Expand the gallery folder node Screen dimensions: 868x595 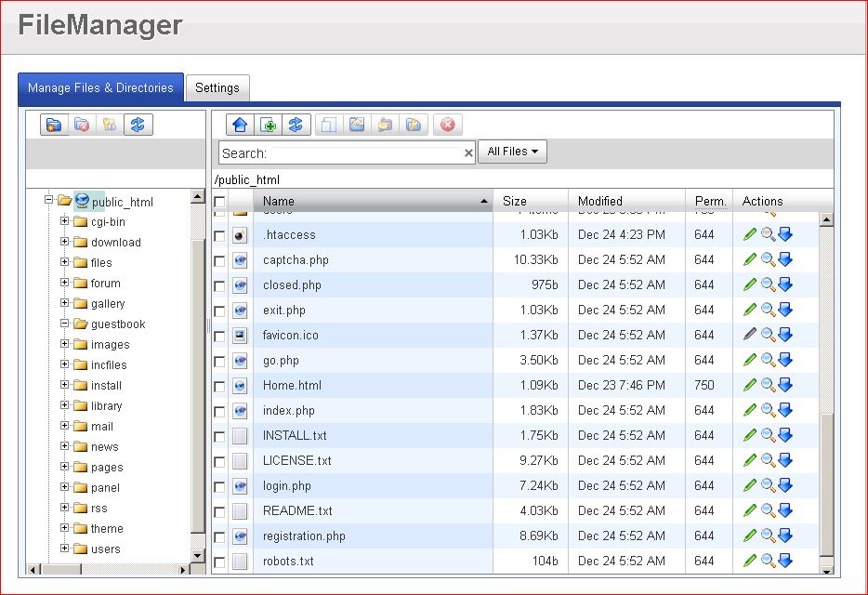tap(65, 303)
